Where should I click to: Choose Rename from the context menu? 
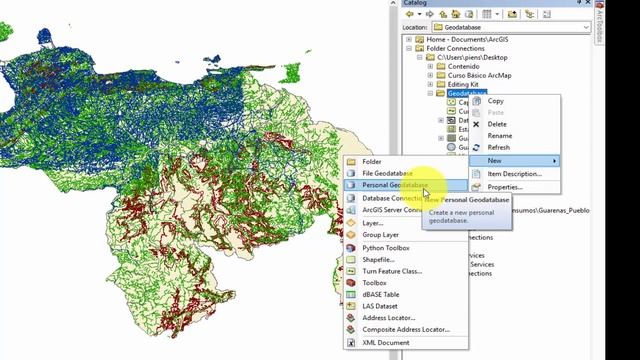(x=514, y=136)
